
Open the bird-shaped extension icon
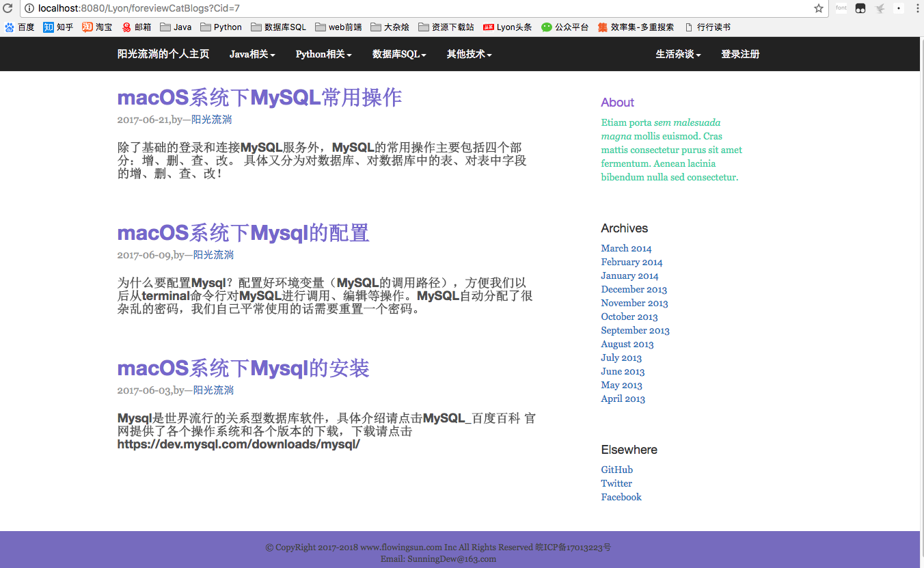[x=880, y=8]
